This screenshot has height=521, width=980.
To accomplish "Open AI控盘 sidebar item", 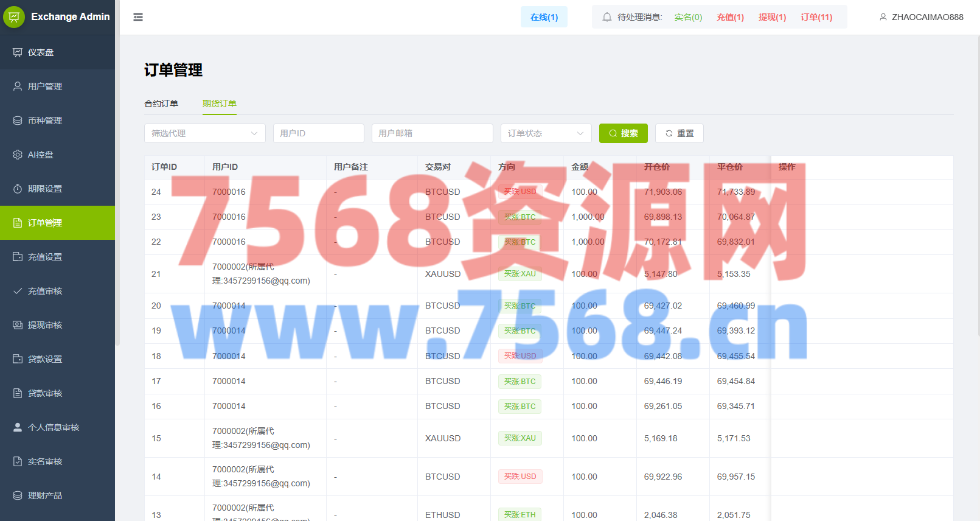I will pos(40,155).
